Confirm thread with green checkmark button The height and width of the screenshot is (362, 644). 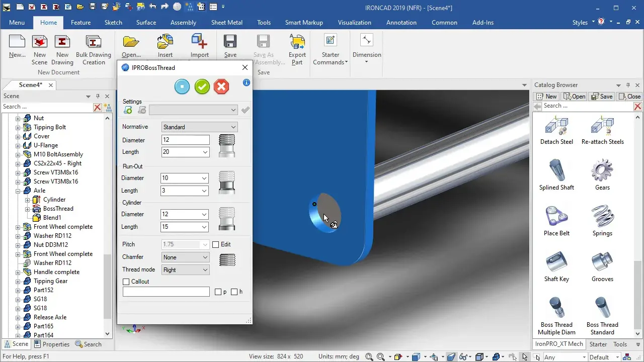[202, 87]
